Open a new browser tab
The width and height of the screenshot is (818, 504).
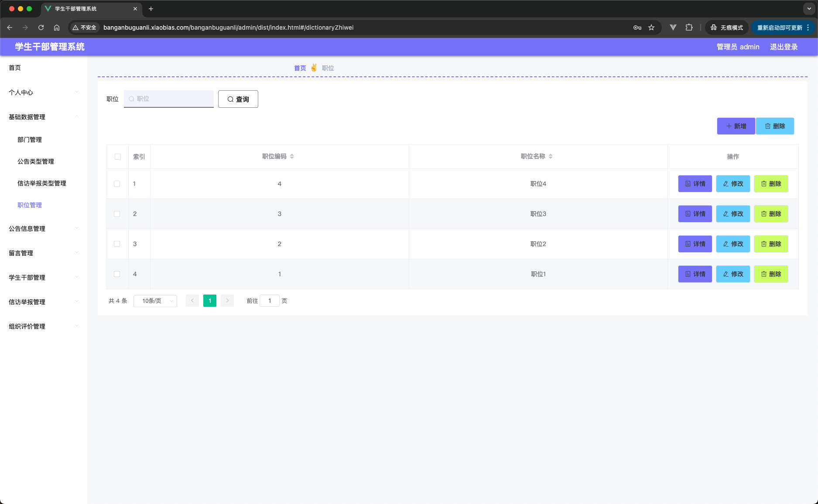tap(151, 9)
